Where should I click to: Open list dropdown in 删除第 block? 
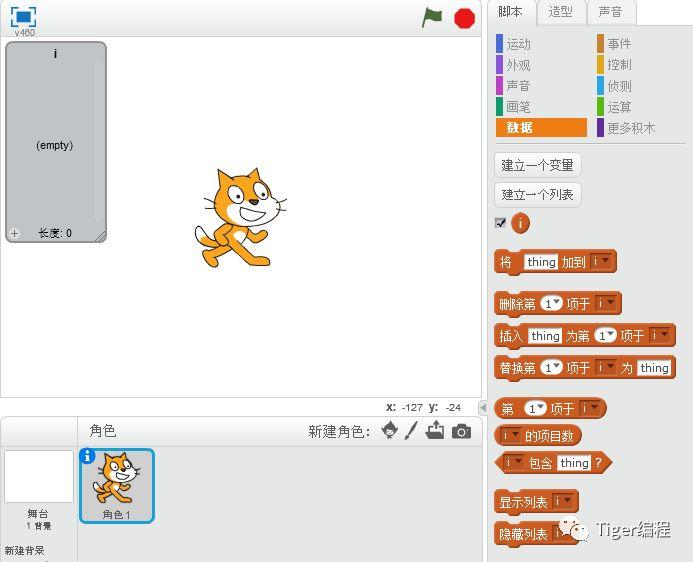pyautogui.click(x=606, y=304)
